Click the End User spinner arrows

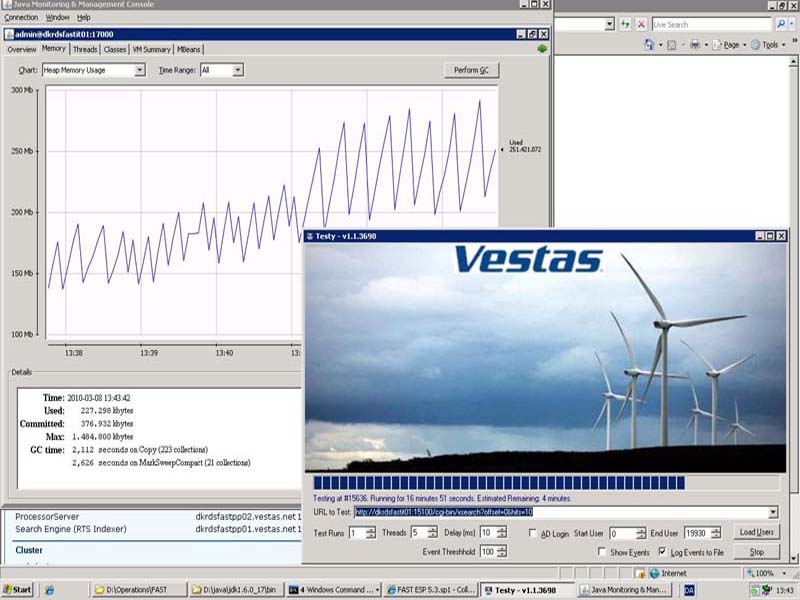716,533
